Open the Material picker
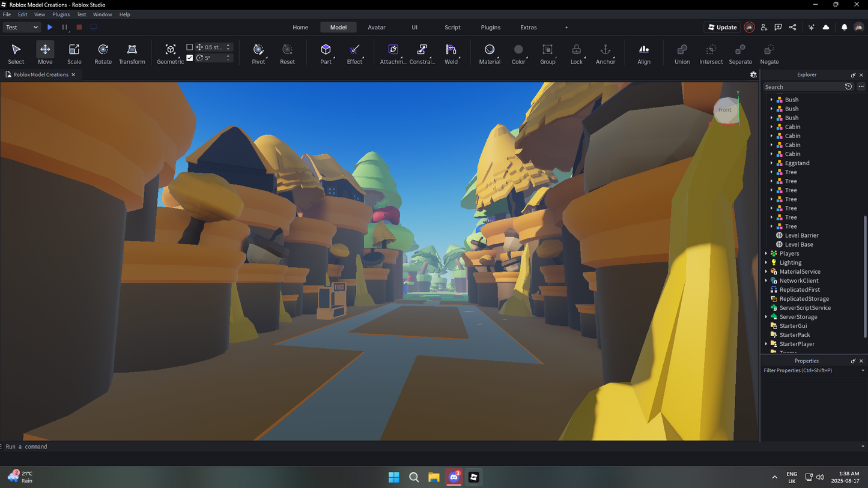This screenshot has height=488, width=868. pyautogui.click(x=489, y=53)
